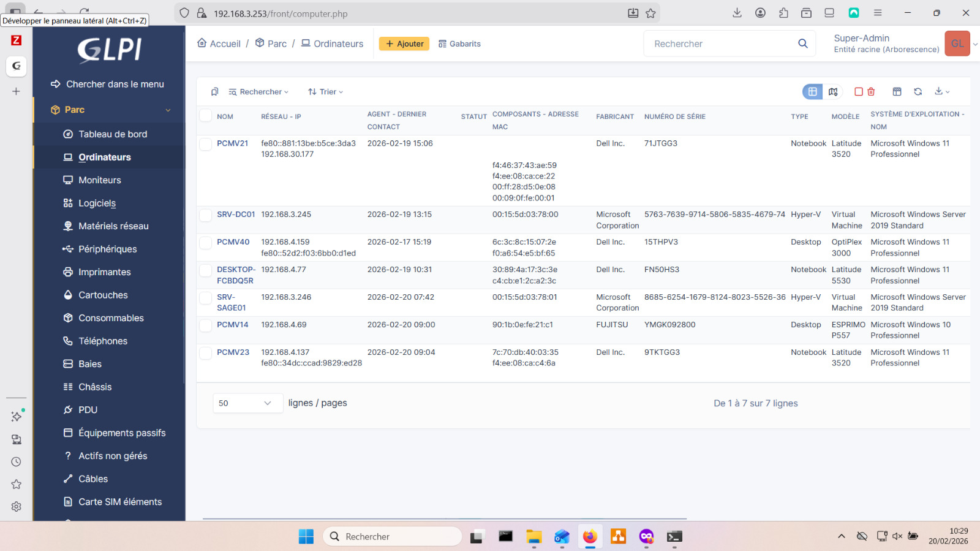Click the red trash bin icon
The image size is (980, 551).
coord(871,92)
